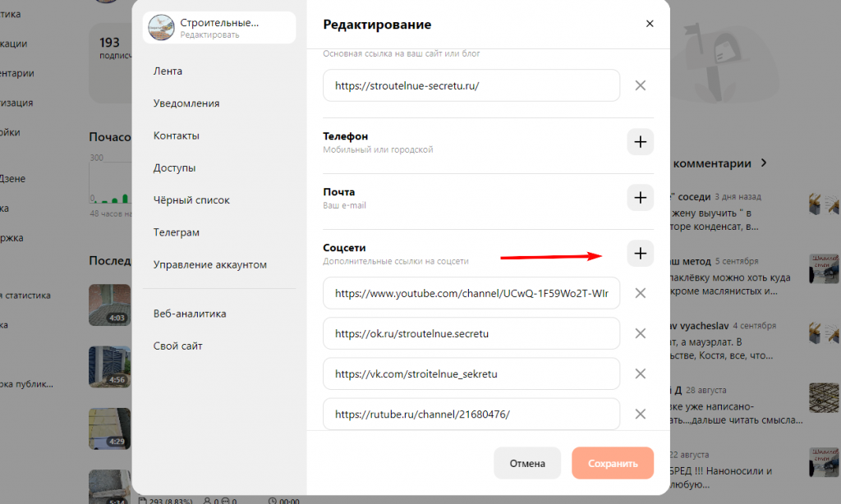Open Лента in the sidebar
841x504 pixels.
pyautogui.click(x=168, y=71)
